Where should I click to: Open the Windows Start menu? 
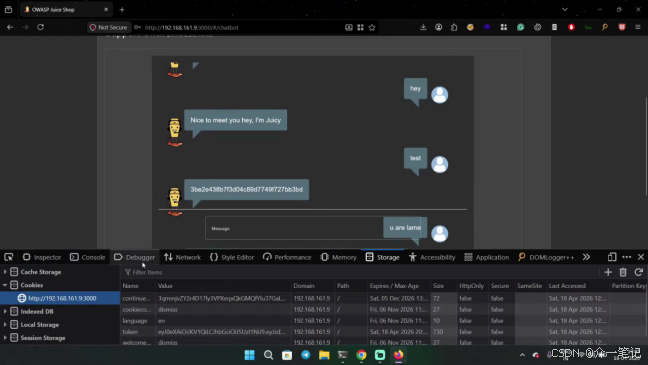pos(250,355)
